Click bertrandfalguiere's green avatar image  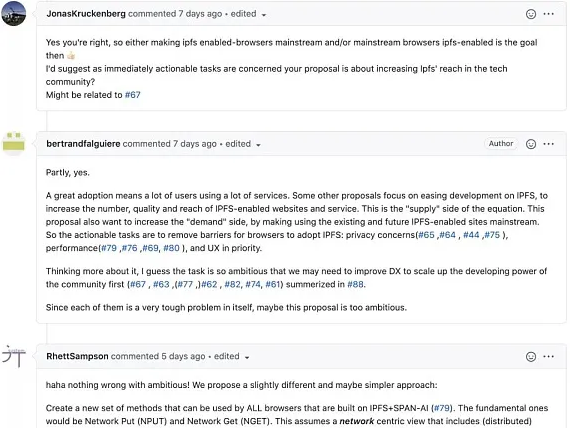(x=14, y=143)
